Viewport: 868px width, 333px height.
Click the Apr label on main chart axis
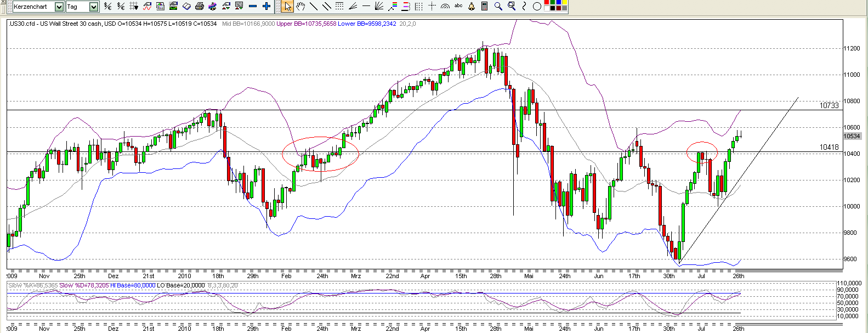tap(426, 276)
